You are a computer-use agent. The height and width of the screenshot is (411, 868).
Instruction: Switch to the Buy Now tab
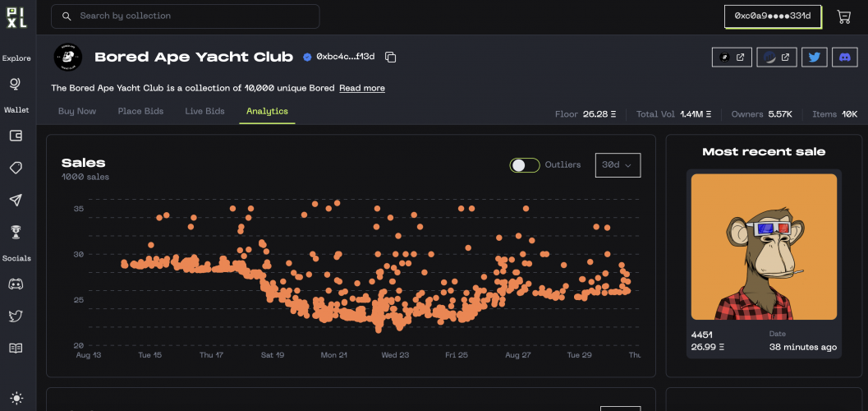[x=77, y=111]
